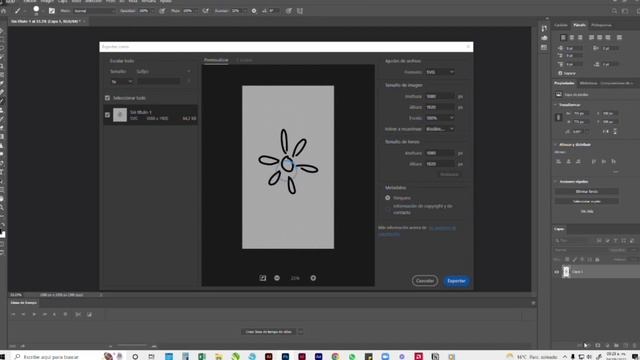The image size is (640, 360).
Task: Click the history panel icon in the side dock
Action: click(544, 28)
